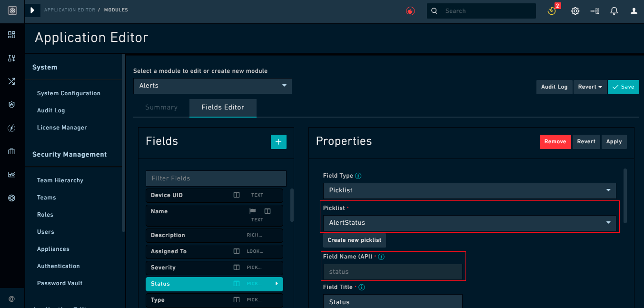Click the Create new picklist button
The height and width of the screenshot is (308, 644).
354,240
